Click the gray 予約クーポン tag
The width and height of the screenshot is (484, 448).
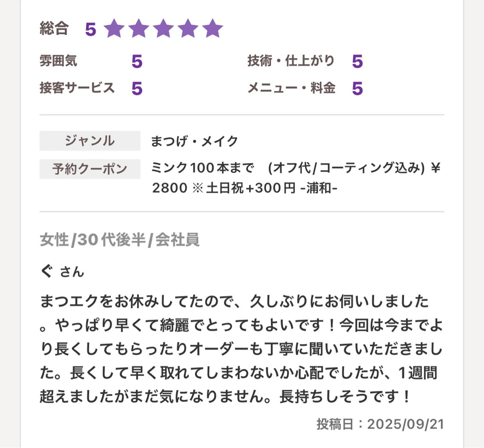pos(90,169)
